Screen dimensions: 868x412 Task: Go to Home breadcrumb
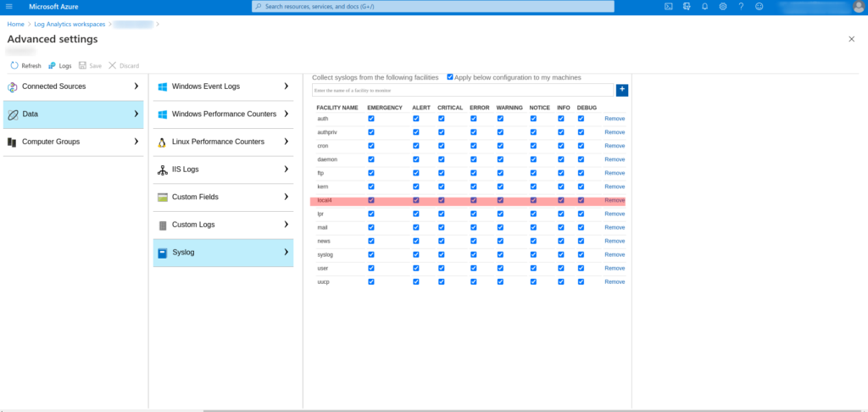click(15, 25)
